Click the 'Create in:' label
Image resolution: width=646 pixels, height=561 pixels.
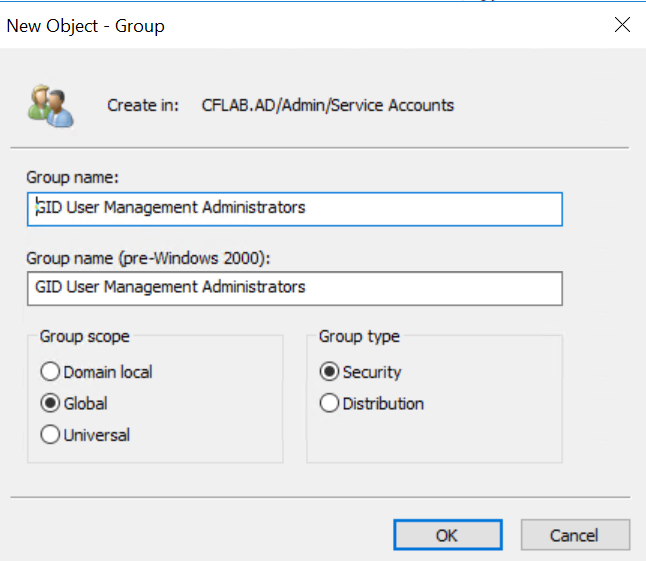tap(143, 105)
